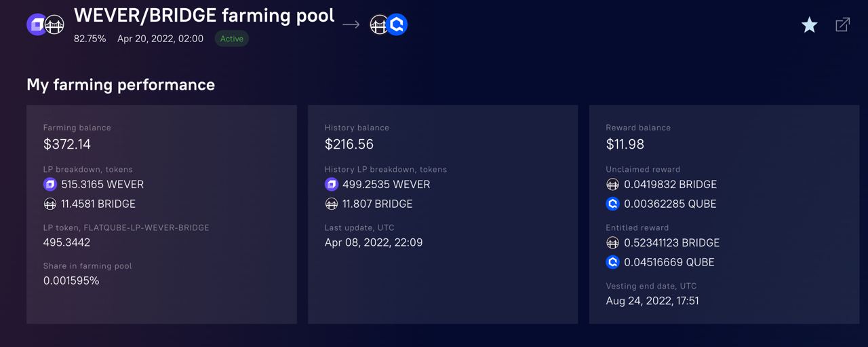Click the Active status badge
This screenshot has height=347, width=868.
coord(231,39)
